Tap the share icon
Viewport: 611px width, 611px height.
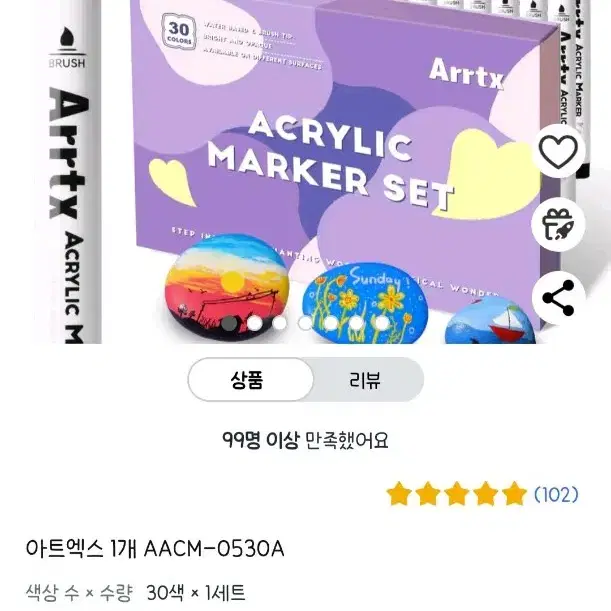point(558,298)
